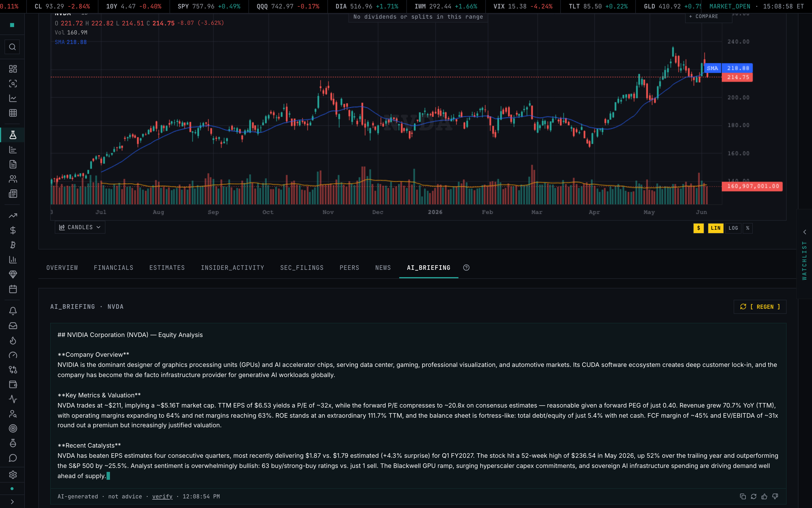Switch chart to % percent scale

tap(748, 228)
